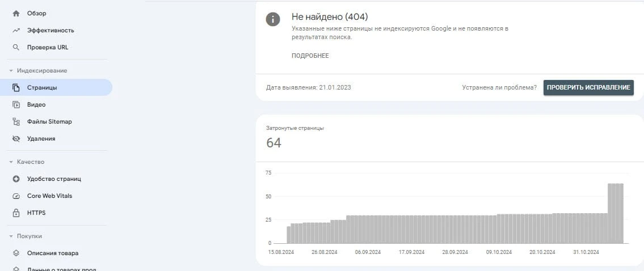Viewport: 644px width, 271px height.
Task: Click the Затронутые страницы label
Action: click(x=295, y=128)
